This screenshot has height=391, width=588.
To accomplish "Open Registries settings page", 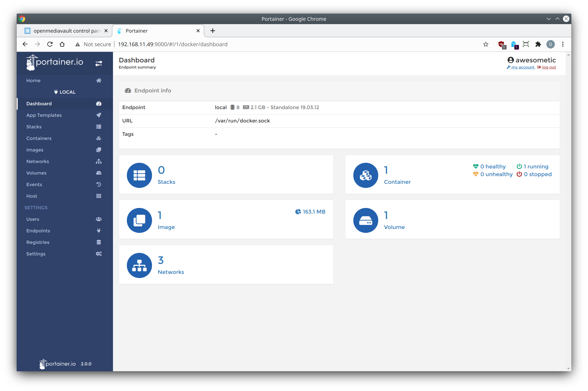I will tap(38, 242).
